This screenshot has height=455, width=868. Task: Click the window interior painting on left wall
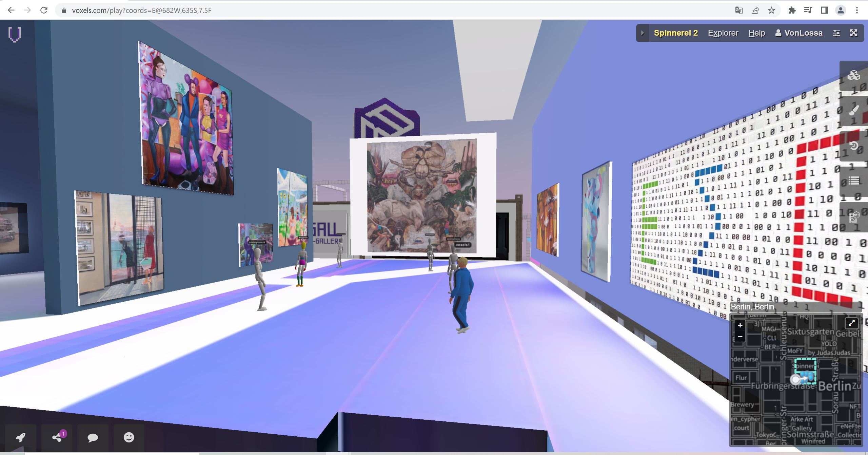click(x=119, y=247)
